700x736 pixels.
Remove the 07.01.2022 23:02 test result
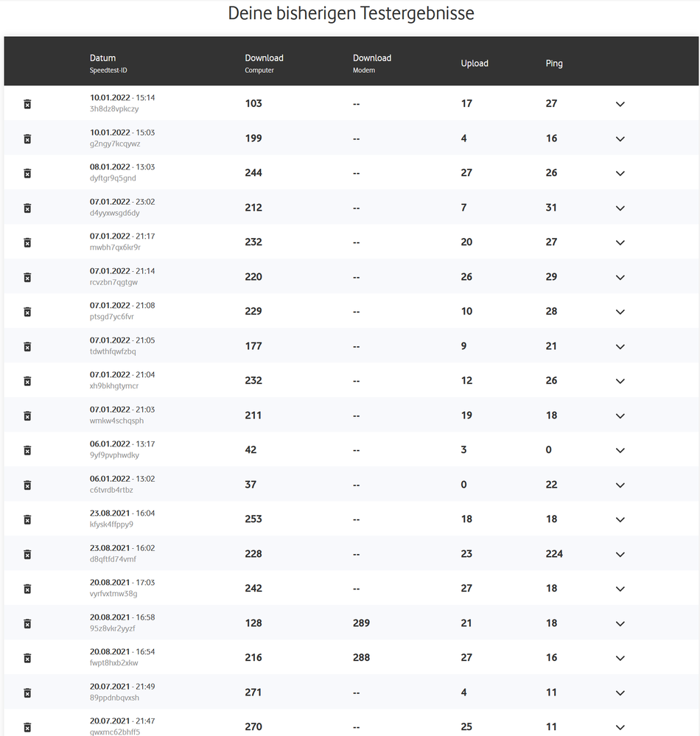[27, 208]
